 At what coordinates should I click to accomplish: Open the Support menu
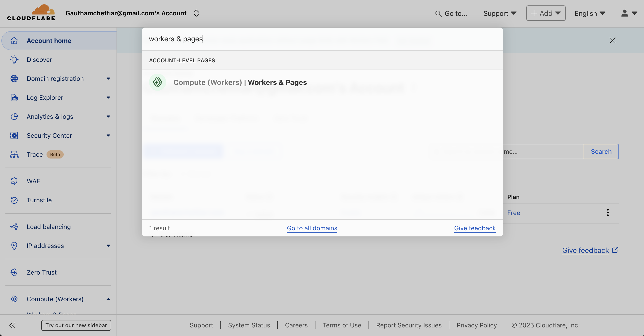point(499,13)
